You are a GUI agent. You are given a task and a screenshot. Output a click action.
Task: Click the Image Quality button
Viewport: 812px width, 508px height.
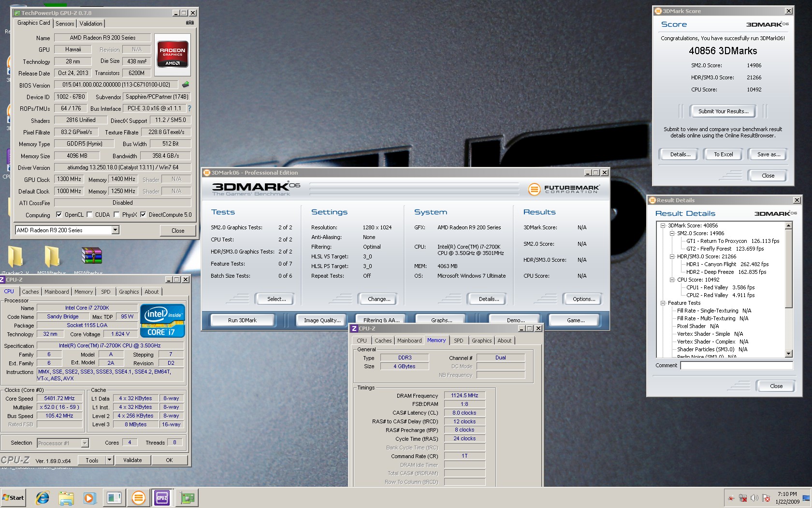322,320
